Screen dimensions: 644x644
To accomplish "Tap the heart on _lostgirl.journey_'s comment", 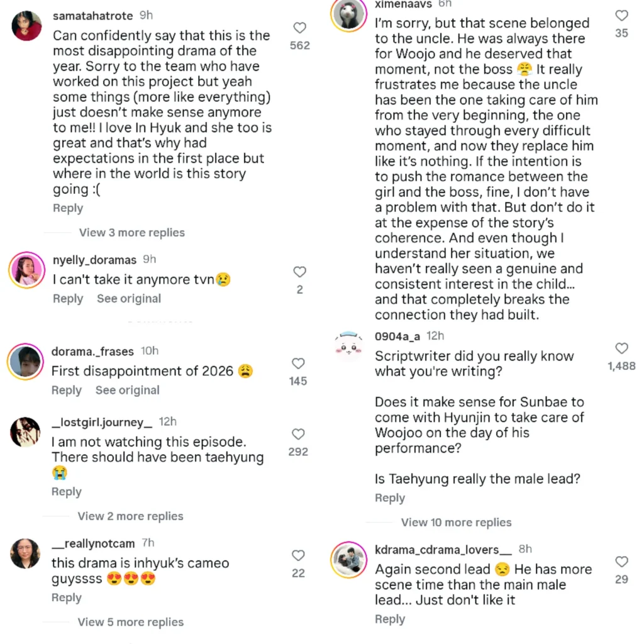I will (x=297, y=434).
